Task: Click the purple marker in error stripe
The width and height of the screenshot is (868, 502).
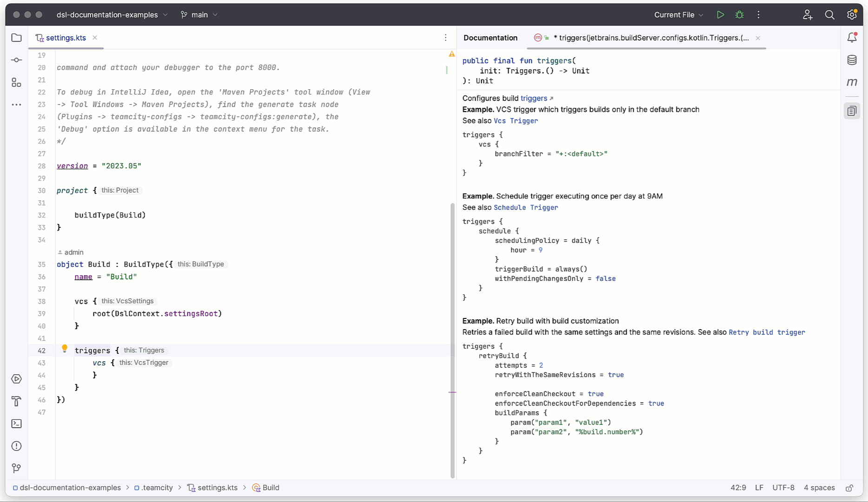Action: click(x=452, y=392)
